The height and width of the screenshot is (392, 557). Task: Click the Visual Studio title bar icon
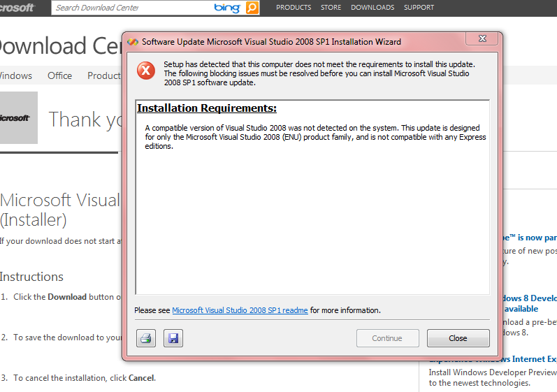[133, 42]
